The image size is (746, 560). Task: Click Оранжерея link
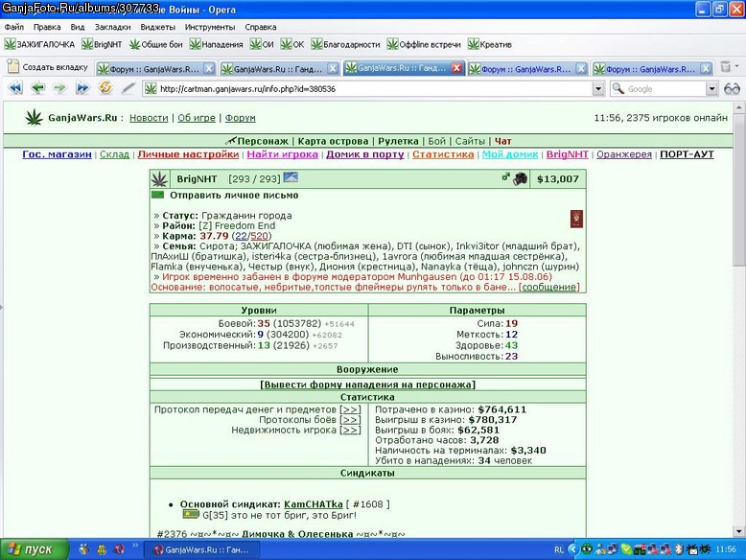623,154
